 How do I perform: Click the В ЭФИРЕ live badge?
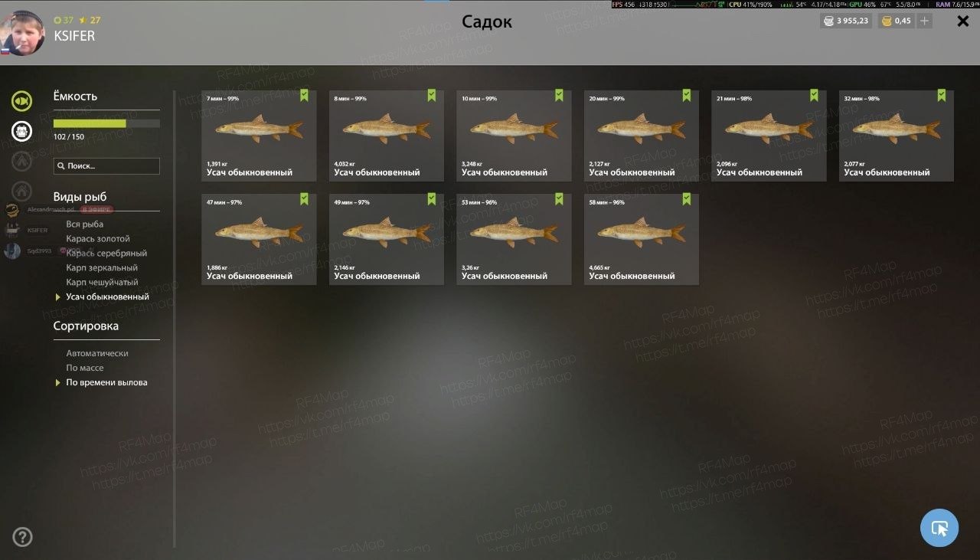click(96, 209)
